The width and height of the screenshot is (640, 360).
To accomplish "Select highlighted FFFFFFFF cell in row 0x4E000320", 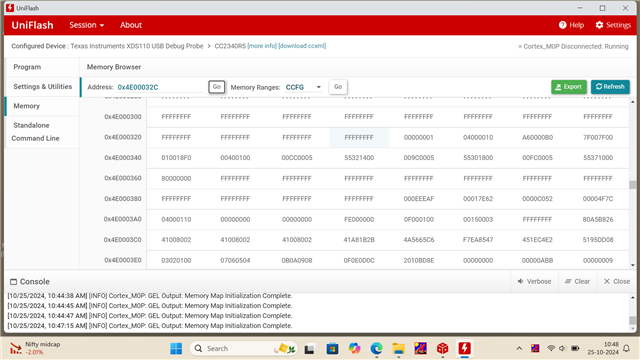I will [359, 138].
